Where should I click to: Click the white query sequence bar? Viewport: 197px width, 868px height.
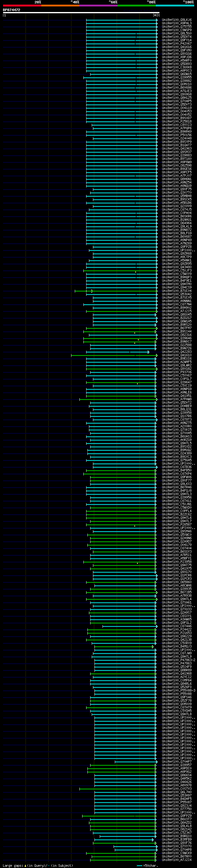81,12
